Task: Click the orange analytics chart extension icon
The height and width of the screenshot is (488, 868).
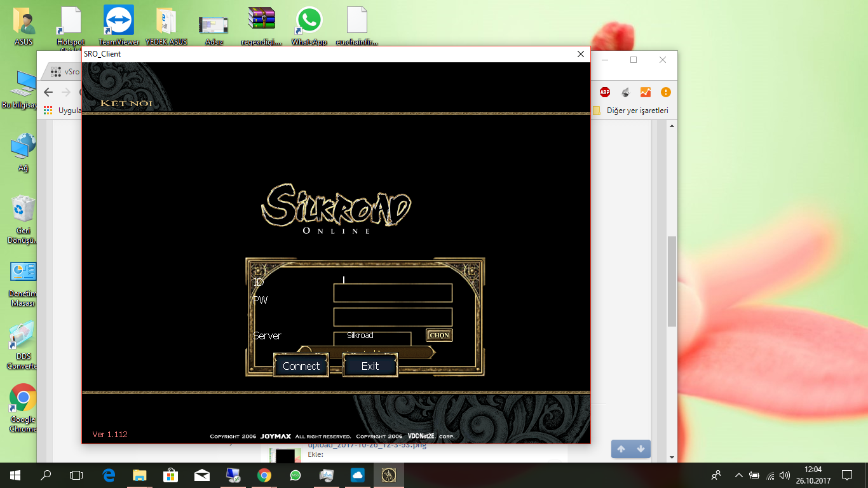Action: coord(645,92)
